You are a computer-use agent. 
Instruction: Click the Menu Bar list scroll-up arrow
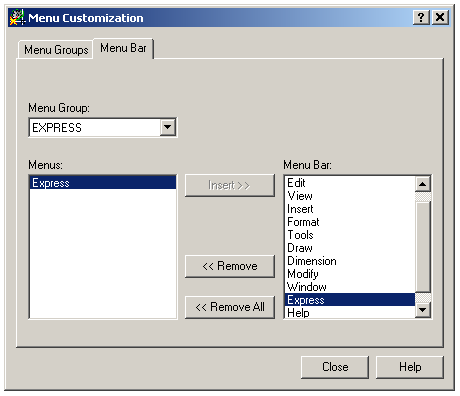coord(423,184)
